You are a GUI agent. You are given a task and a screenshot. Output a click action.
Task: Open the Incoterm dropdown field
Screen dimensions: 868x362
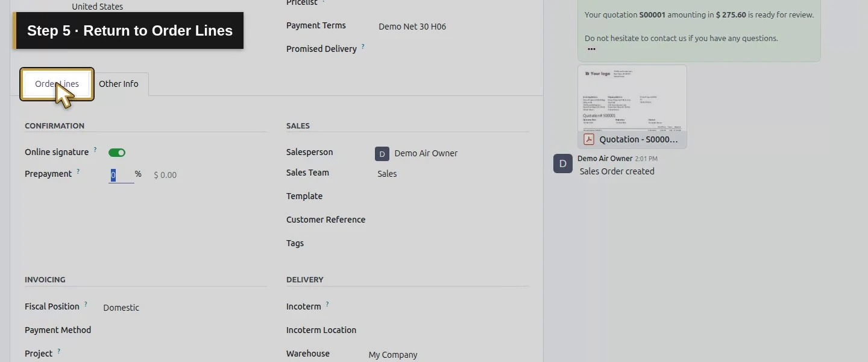pos(447,307)
